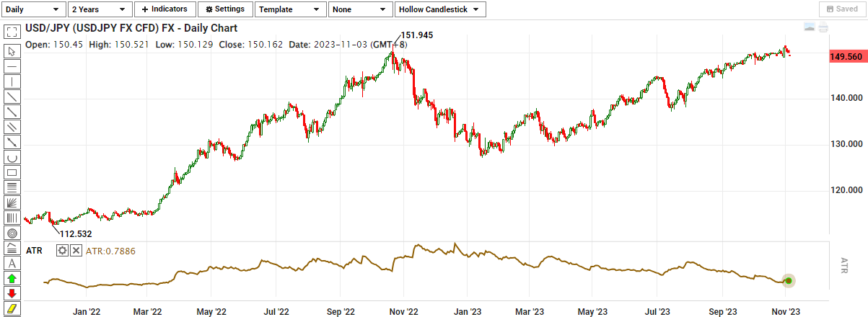The height and width of the screenshot is (317, 868).
Task: Click the fullscreen expand icon
Action: (12, 32)
